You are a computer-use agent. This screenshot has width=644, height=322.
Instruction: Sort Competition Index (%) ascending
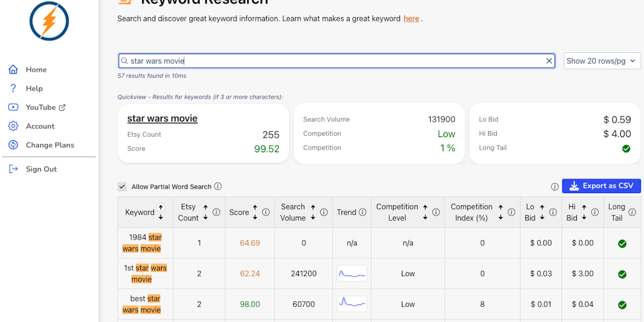click(x=500, y=208)
